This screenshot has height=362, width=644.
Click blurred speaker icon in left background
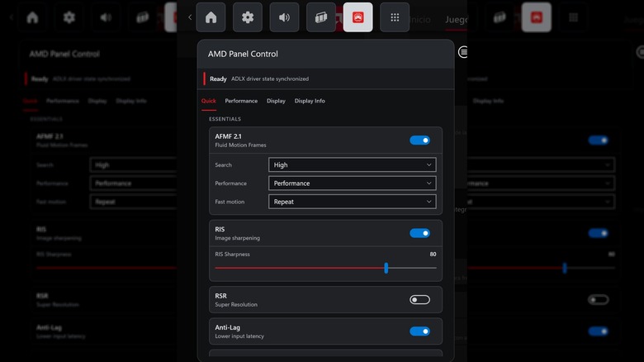106,17
